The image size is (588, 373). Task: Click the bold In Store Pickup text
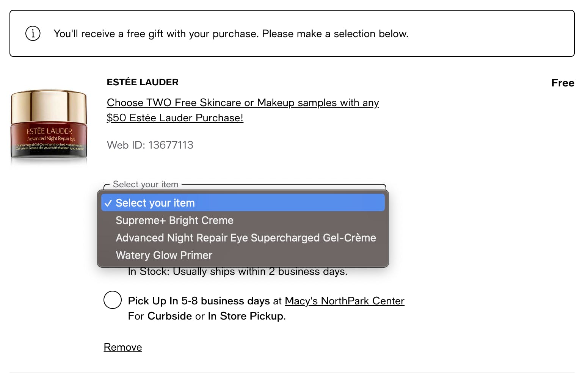[245, 316]
